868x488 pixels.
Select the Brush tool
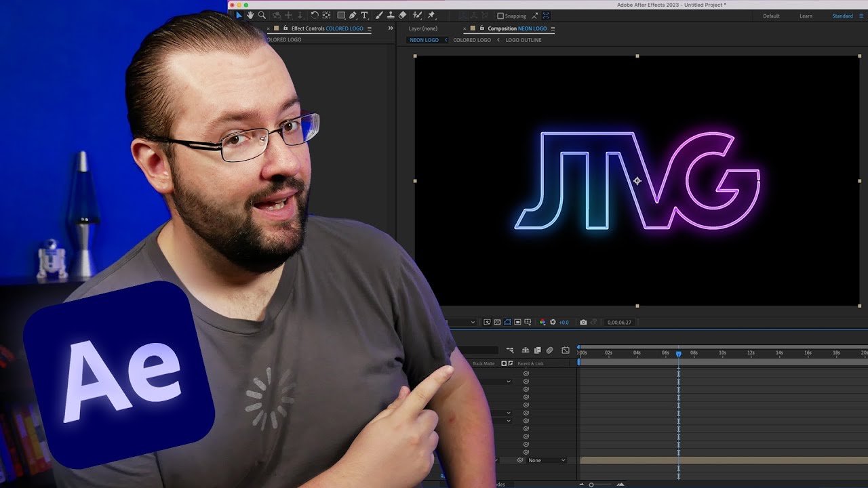[x=379, y=15]
